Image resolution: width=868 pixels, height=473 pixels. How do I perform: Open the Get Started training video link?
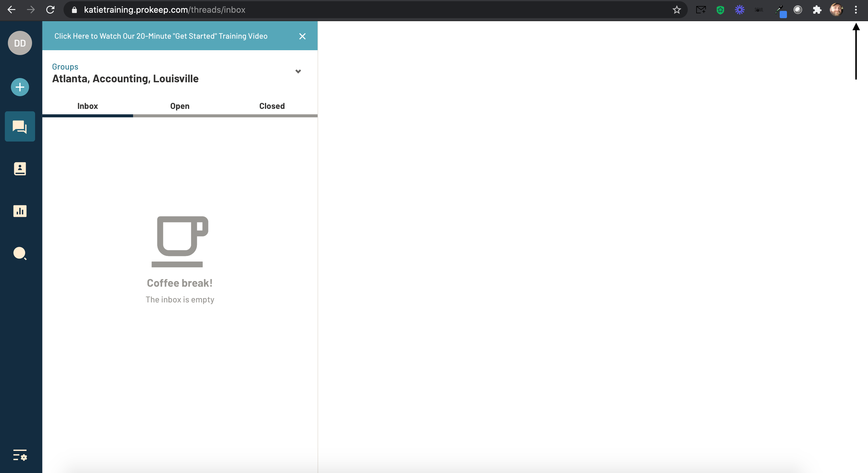(161, 36)
